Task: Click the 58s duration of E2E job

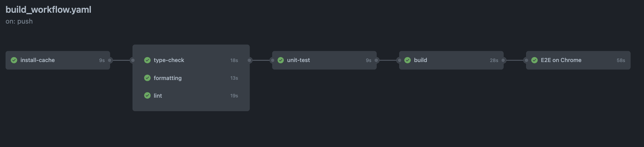Action: pyautogui.click(x=621, y=60)
